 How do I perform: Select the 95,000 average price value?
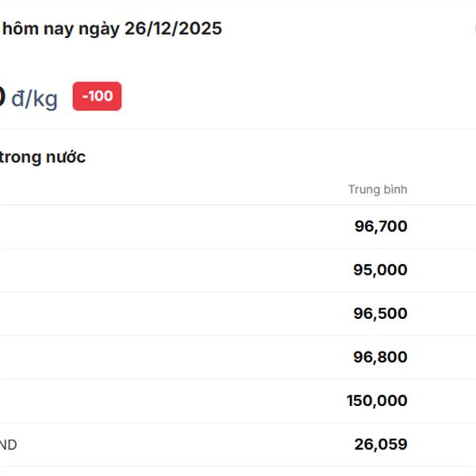pos(380,270)
